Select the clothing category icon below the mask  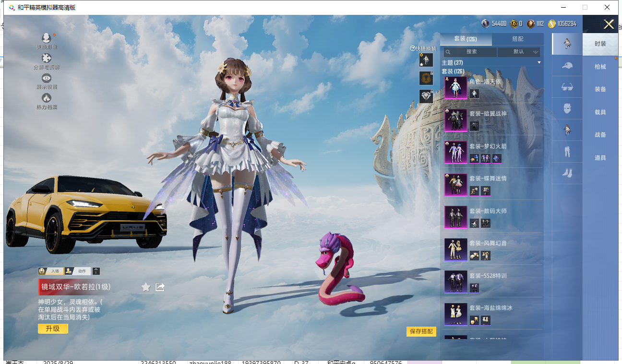pos(567,130)
